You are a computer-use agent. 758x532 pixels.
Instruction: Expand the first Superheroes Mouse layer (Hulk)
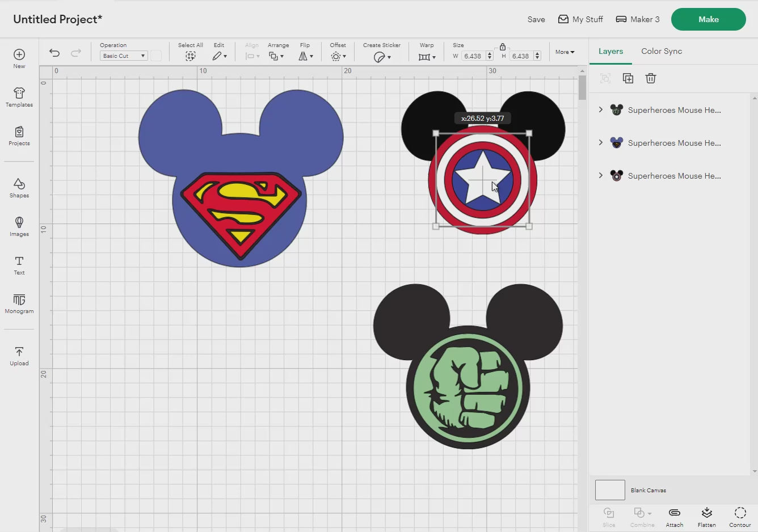[600, 109]
